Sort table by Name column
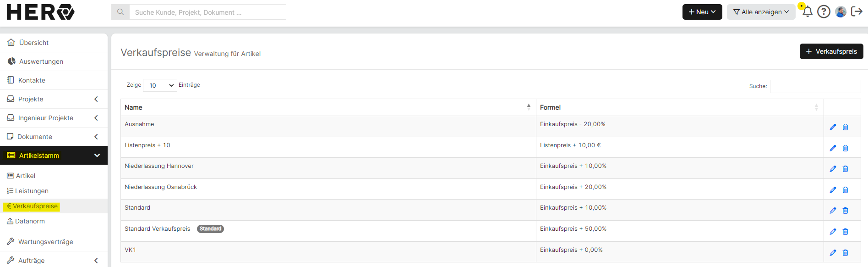The height and width of the screenshot is (267, 868). pyautogui.click(x=328, y=107)
